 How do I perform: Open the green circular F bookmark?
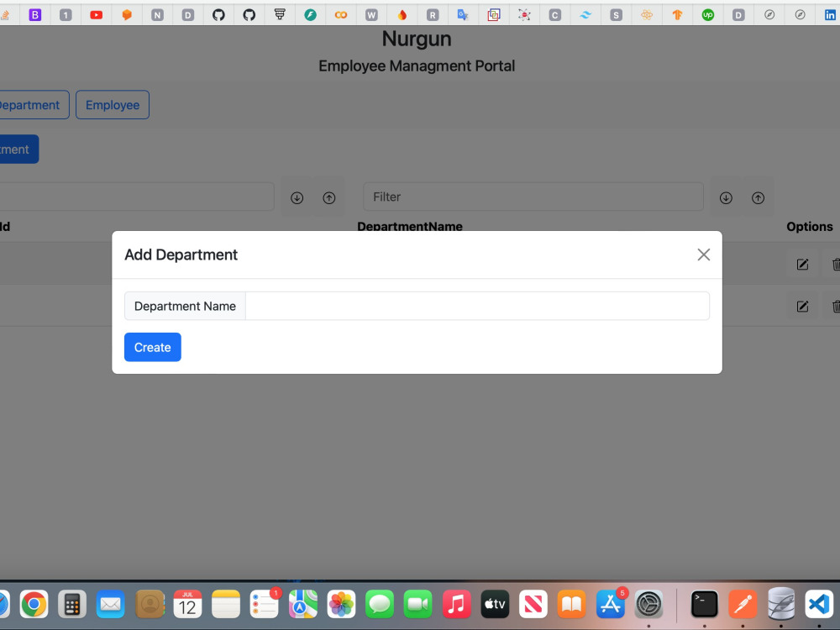point(310,15)
